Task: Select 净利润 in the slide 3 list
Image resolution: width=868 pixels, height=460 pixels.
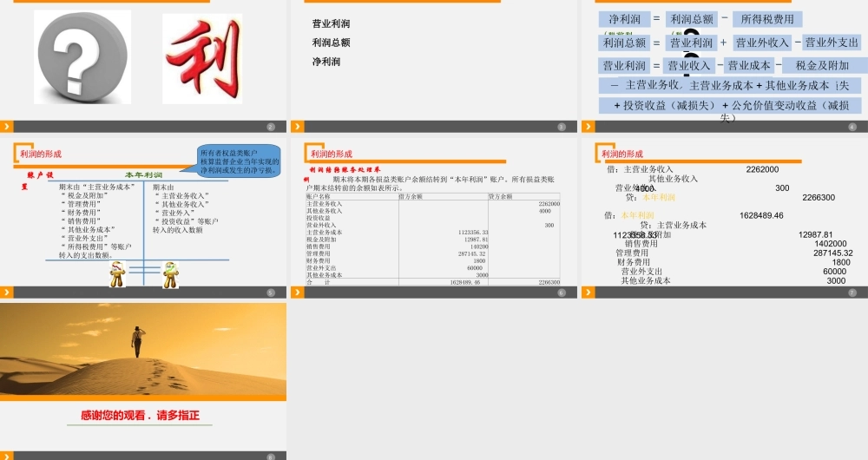Action: pos(326,62)
